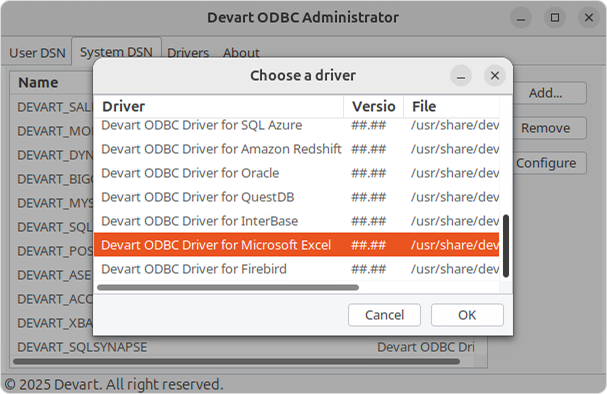607x394 pixels.
Task: Click file path of the Firebird driver
Action: (455, 269)
